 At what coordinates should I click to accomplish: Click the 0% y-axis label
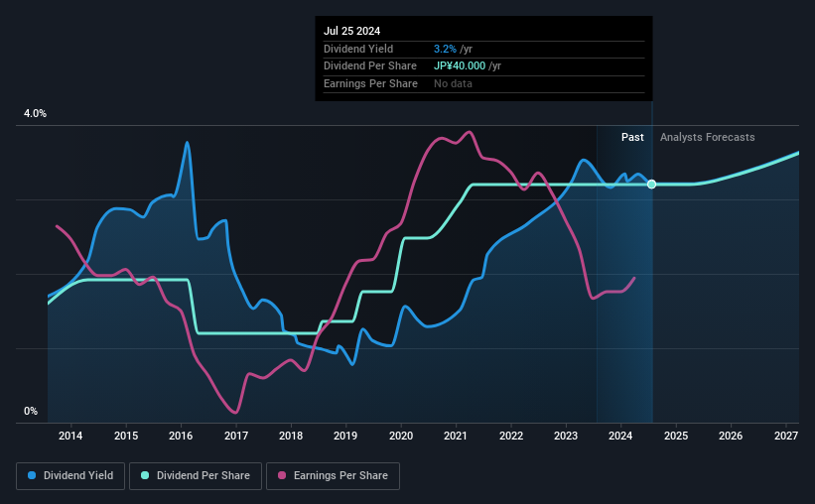pyautogui.click(x=31, y=411)
